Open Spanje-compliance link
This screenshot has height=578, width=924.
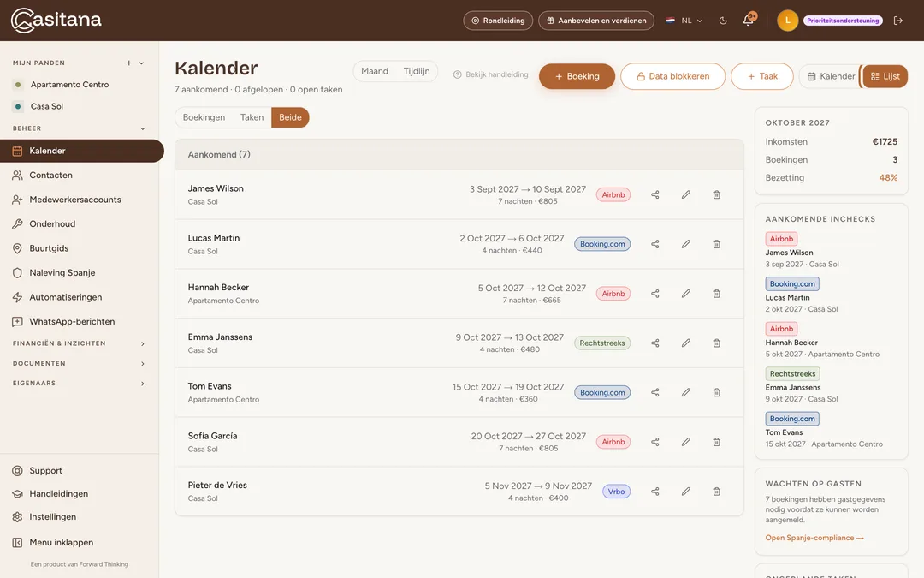pos(814,538)
